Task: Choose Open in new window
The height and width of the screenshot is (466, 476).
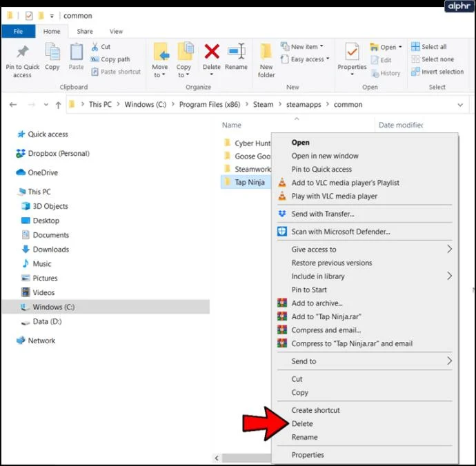Action: tap(325, 156)
